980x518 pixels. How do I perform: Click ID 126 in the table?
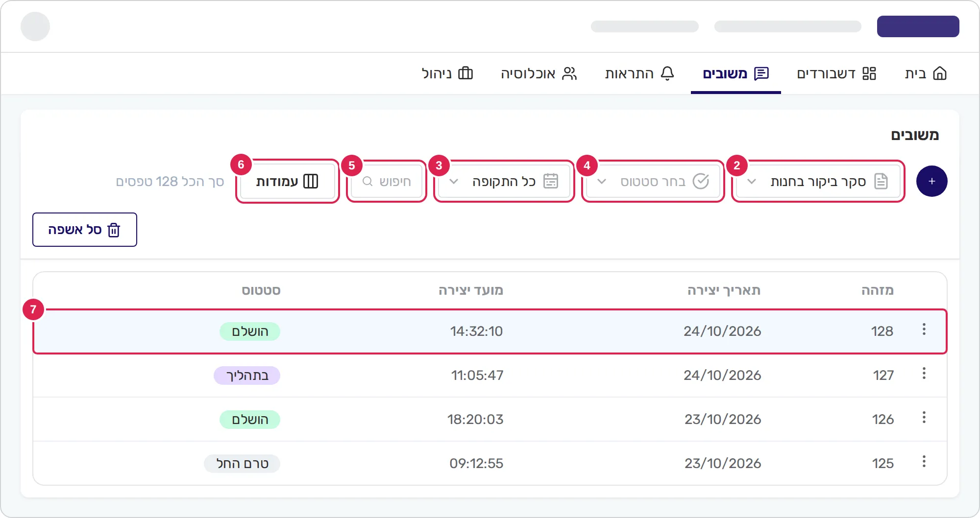point(883,420)
